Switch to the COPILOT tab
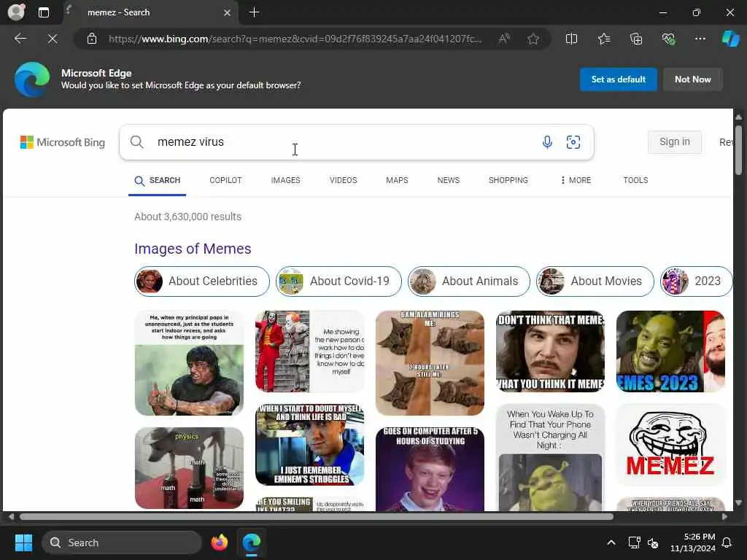 point(225,181)
